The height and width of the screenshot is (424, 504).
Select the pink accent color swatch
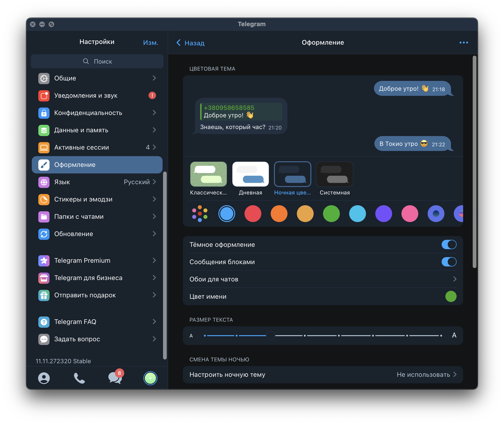pyautogui.click(x=410, y=213)
